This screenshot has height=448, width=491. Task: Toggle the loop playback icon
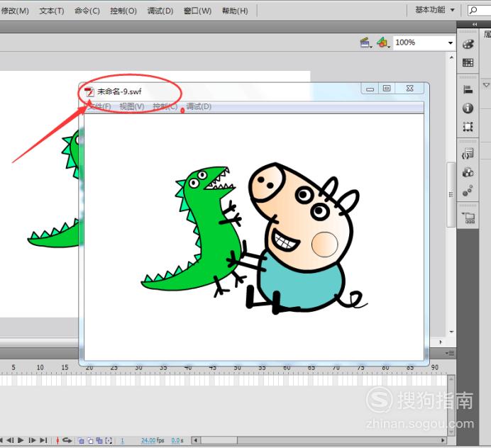tap(67, 440)
